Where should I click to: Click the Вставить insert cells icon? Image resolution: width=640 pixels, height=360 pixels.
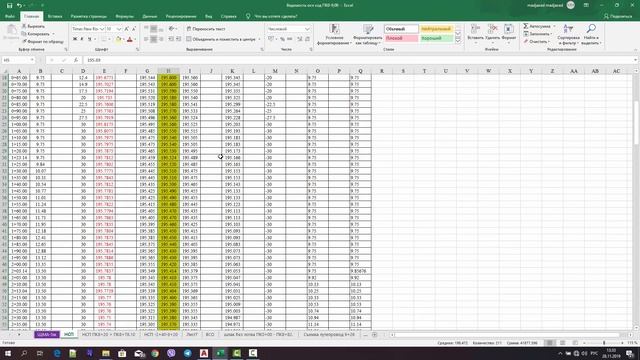476,29
